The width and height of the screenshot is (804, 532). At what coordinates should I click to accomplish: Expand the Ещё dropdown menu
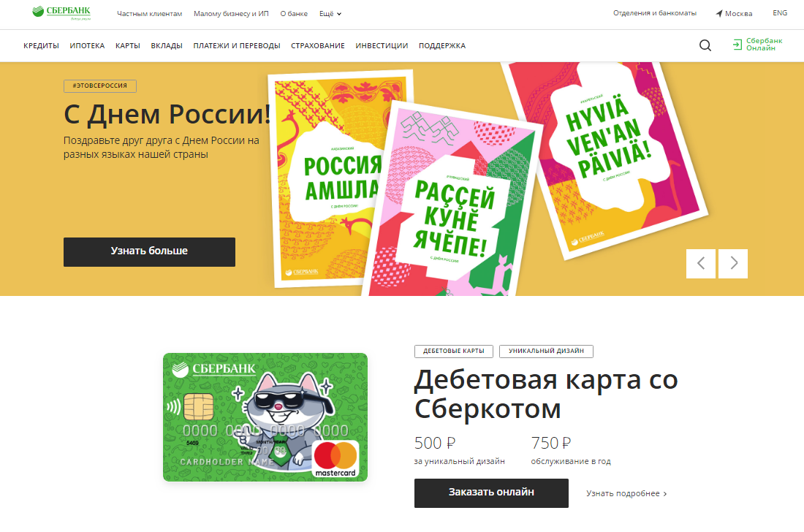point(330,14)
